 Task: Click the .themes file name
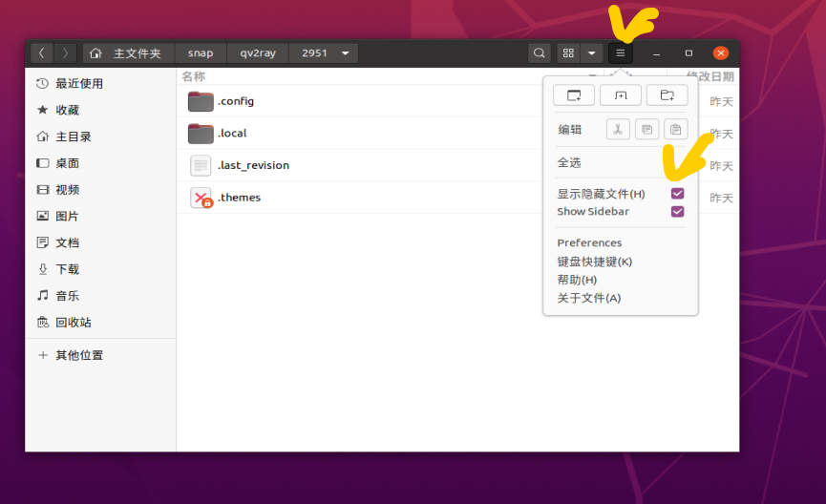tap(239, 198)
